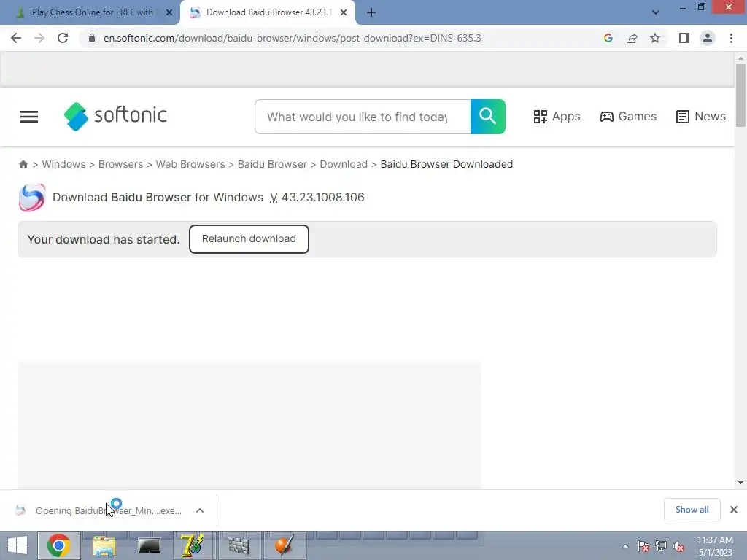
Task: Click Relaunch download button
Action: [249, 239]
